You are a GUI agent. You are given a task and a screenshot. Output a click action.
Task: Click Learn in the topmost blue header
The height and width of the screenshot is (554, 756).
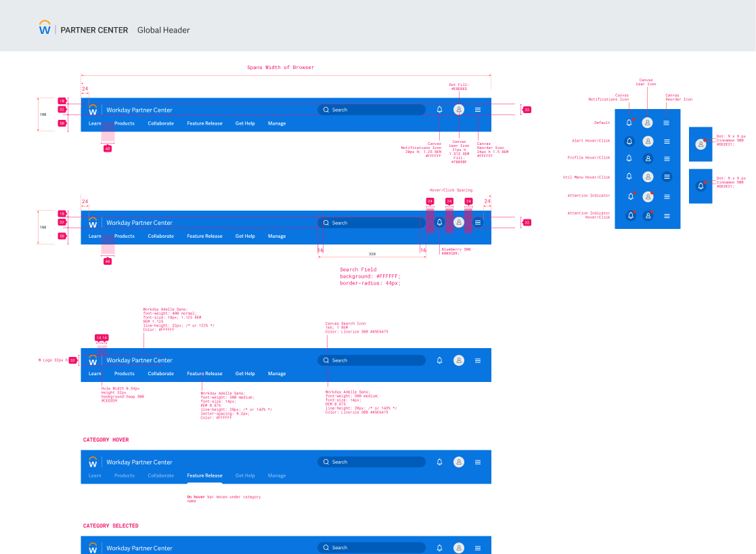95,123
